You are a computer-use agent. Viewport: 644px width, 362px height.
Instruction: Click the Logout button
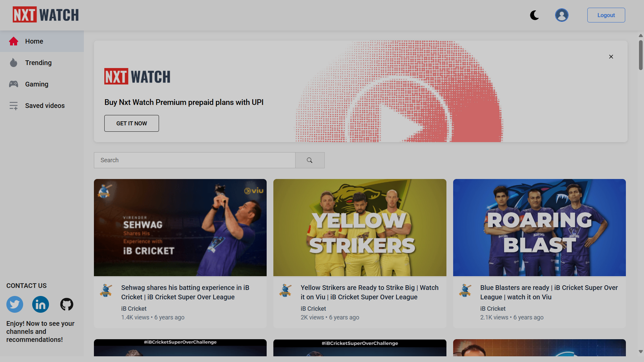coord(606,15)
